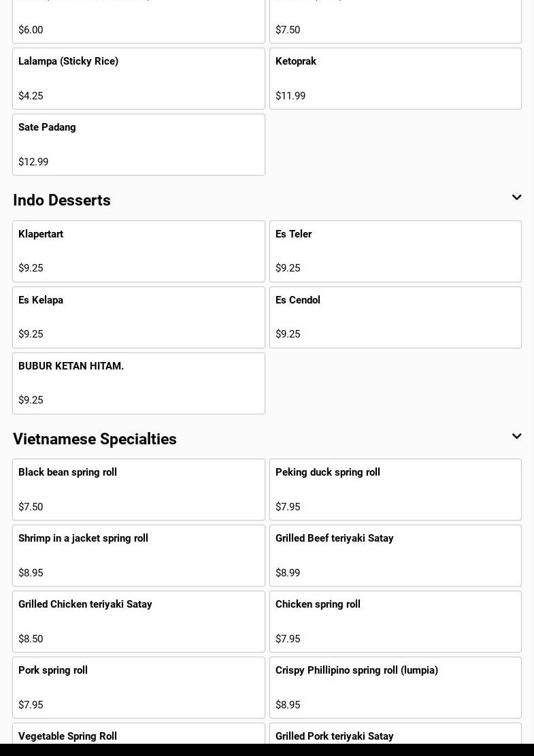Select the Lalampa (Sticky Rice) item
This screenshot has height=756, width=534.
(138, 78)
